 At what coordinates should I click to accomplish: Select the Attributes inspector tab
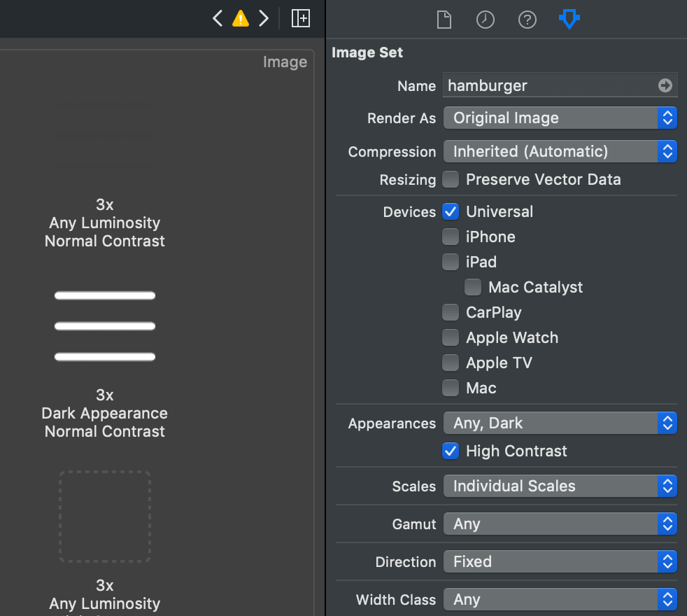pos(569,20)
